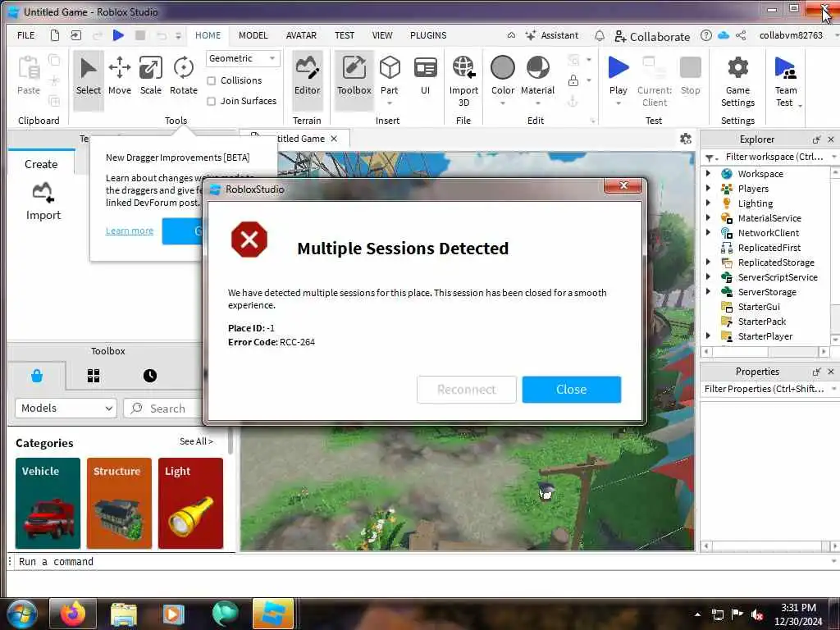Open the UI insert tool

426,76
